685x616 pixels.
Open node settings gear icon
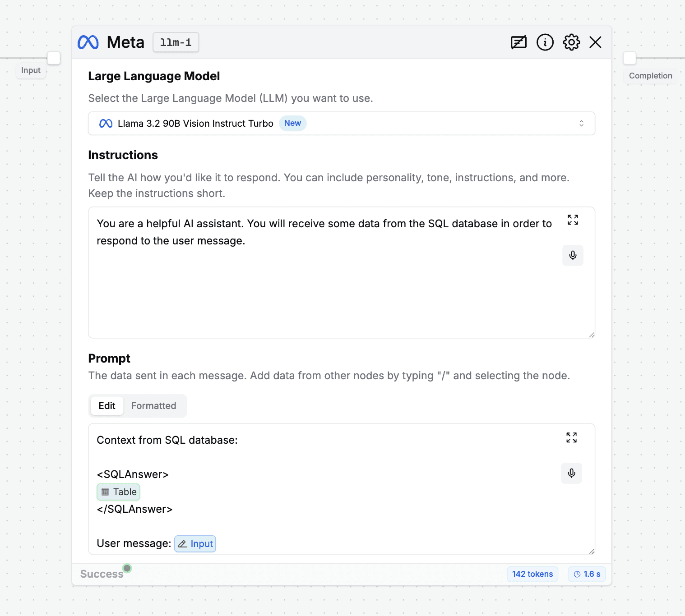coord(571,42)
